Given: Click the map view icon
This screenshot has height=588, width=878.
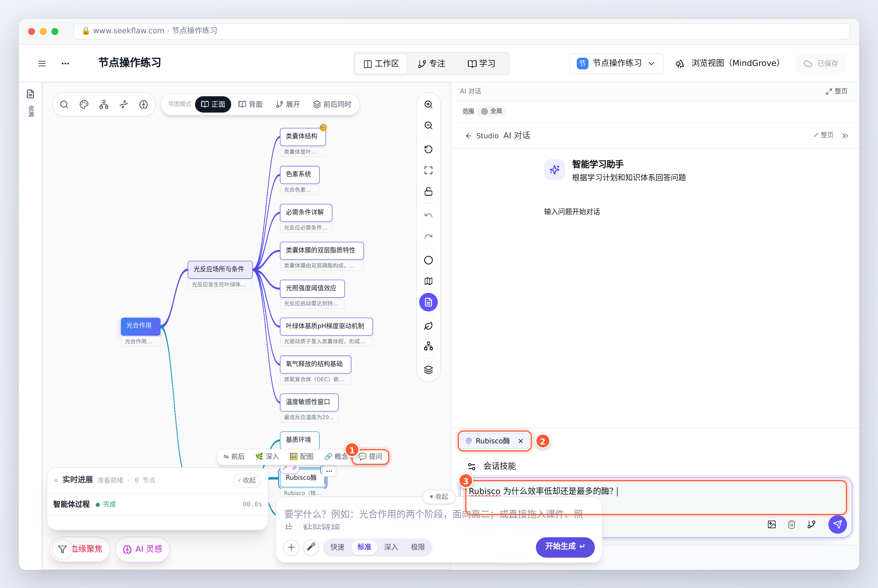Looking at the screenshot, I should pyautogui.click(x=428, y=281).
